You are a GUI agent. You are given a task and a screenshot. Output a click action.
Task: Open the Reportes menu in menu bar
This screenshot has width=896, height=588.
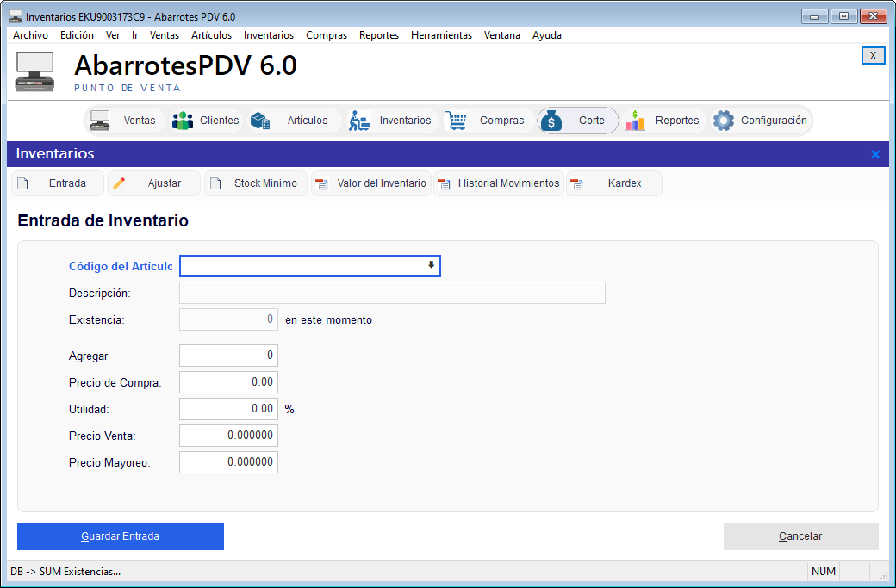(379, 35)
